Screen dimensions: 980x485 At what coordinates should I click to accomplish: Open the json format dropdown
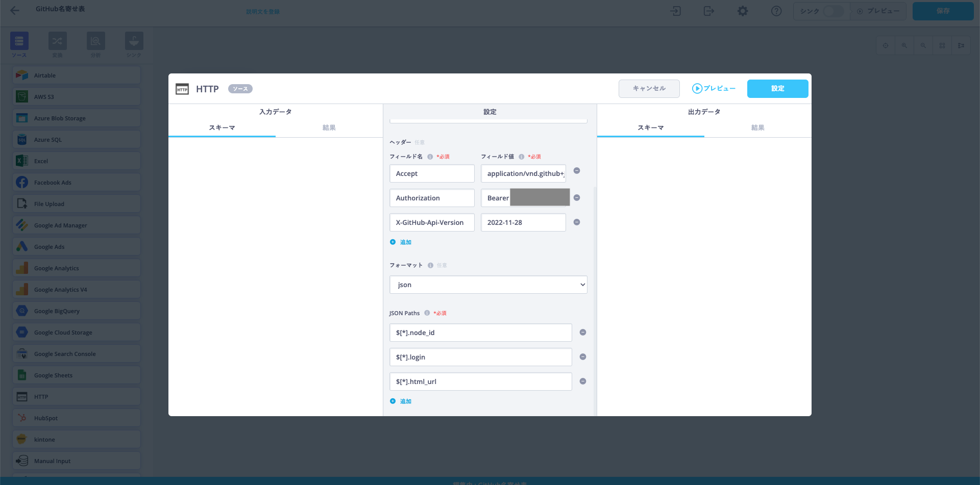pyautogui.click(x=488, y=285)
